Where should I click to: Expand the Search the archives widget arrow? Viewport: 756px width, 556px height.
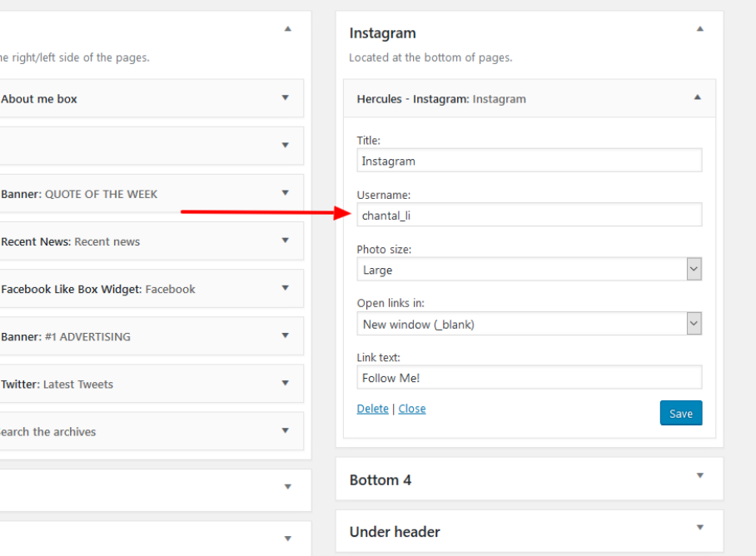point(285,430)
